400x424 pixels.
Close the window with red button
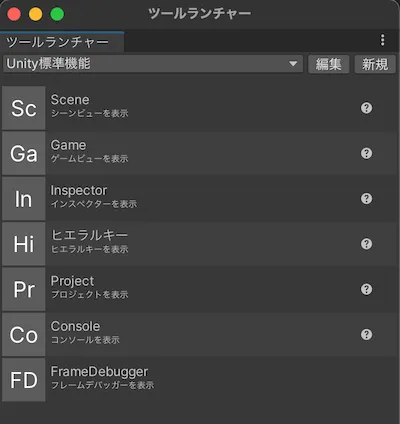pyautogui.click(x=14, y=14)
